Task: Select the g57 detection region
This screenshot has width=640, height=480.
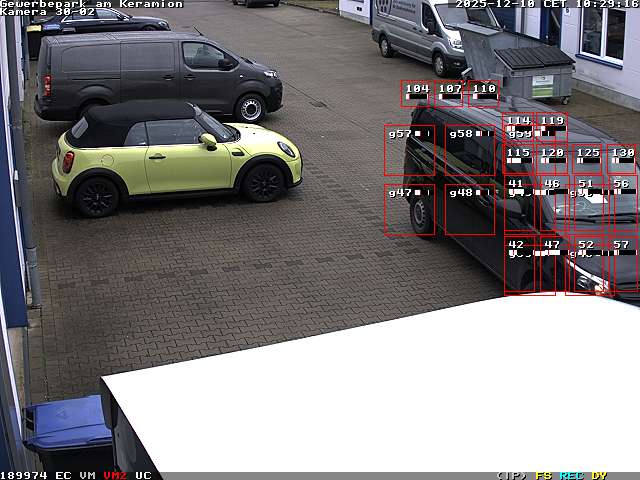Action: pos(409,150)
